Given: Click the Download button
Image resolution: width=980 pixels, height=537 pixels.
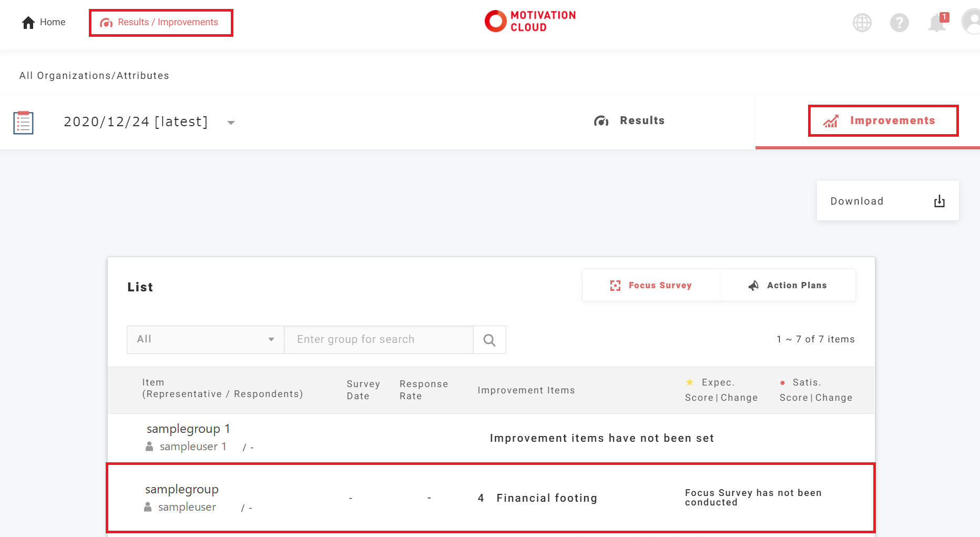Looking at the screenshot, I should click(887, 201).
